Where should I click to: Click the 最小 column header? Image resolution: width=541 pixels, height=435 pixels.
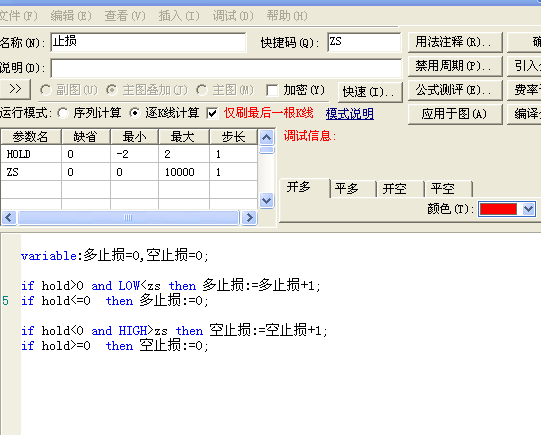tap(134, 137)
